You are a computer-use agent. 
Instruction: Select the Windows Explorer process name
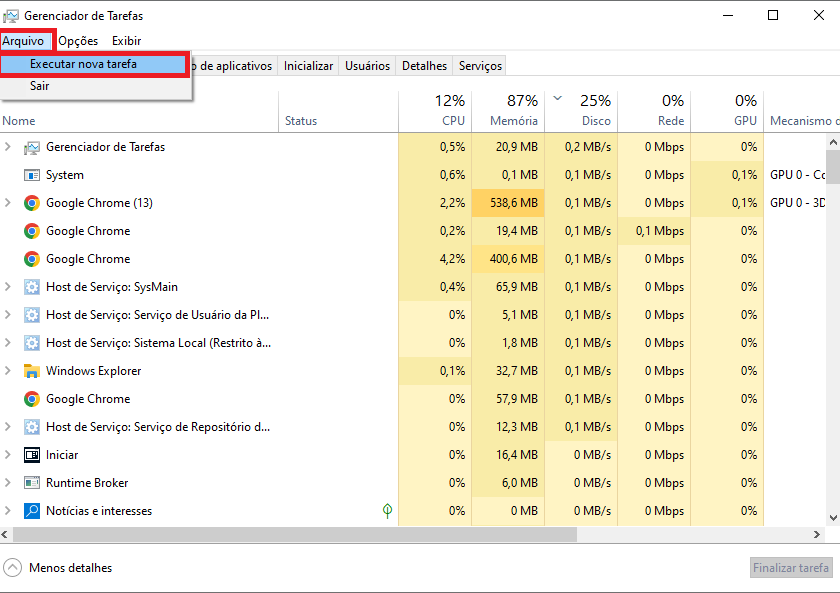94,371
